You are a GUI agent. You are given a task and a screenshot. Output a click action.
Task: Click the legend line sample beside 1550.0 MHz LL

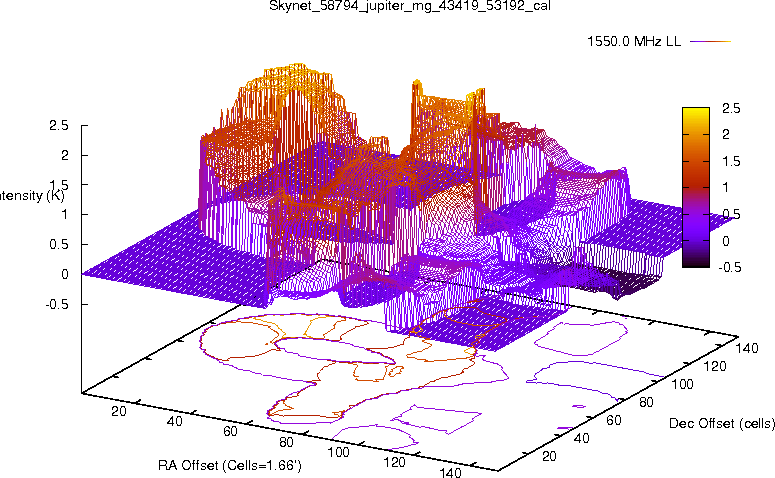click(x=710, y=42)
